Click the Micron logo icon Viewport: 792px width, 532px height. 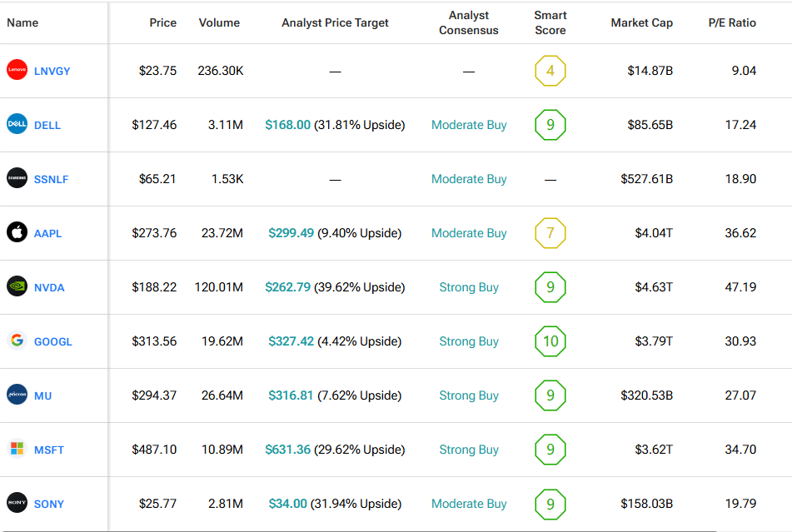tap(17, 395)
